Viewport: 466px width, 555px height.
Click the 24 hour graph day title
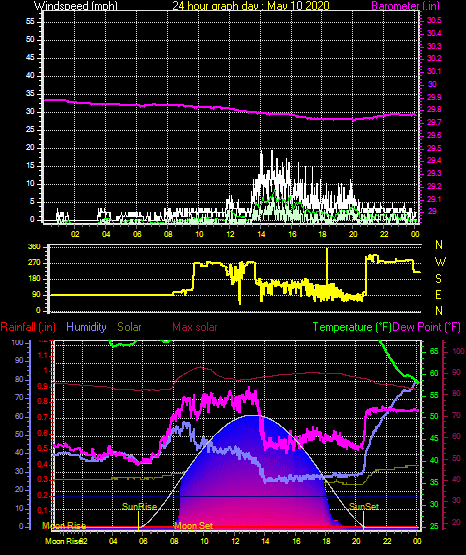251,6
